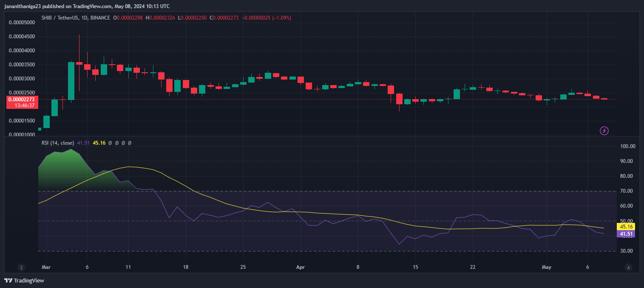Click the Mar date axis label

(x=46, y=267)
